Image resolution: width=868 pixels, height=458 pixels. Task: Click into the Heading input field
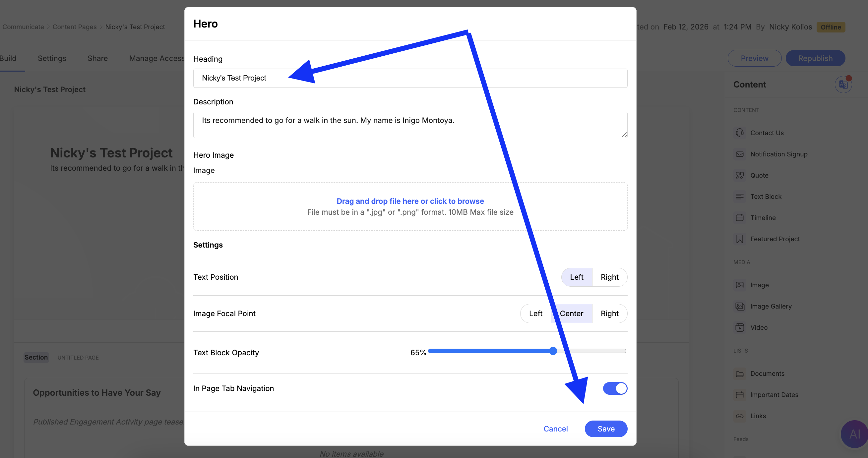[410, 78]
